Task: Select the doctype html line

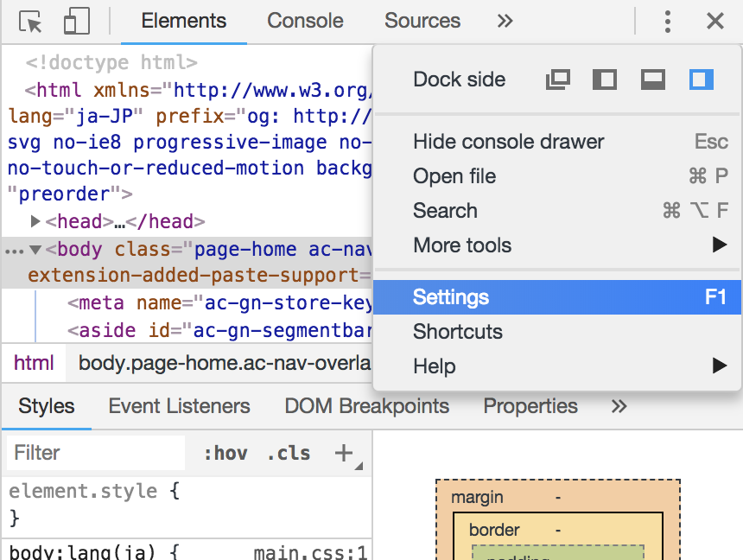Action: (x=111, y=62)
